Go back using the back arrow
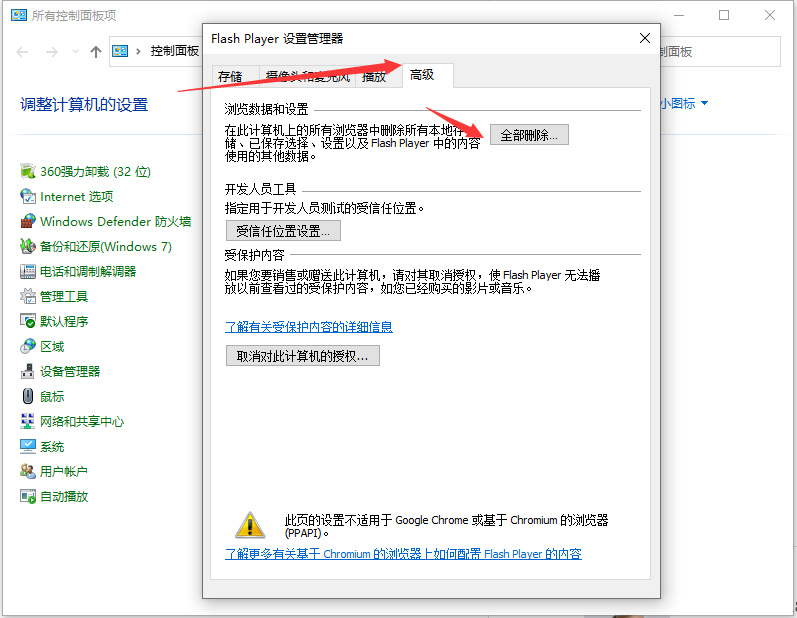Screen dimensions: 797x618 click(x=23, y=52)
